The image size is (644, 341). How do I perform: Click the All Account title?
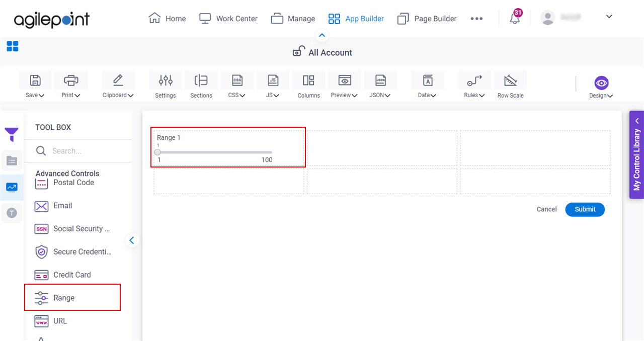point(330,52)
